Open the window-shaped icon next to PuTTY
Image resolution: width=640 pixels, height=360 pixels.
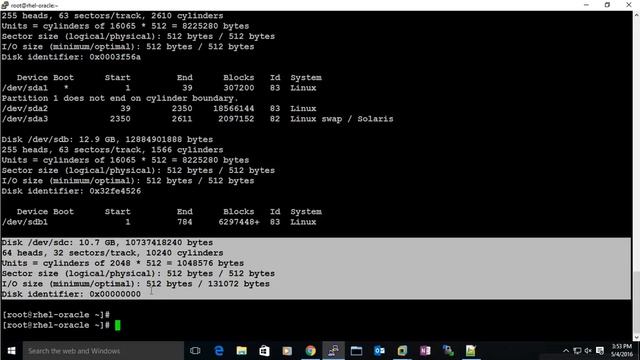(356, 351)
